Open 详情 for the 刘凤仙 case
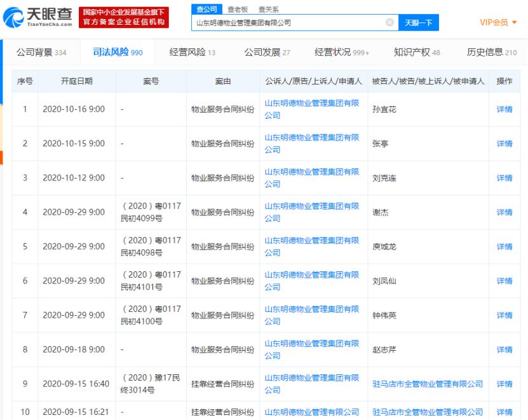 tap(504, 281)
